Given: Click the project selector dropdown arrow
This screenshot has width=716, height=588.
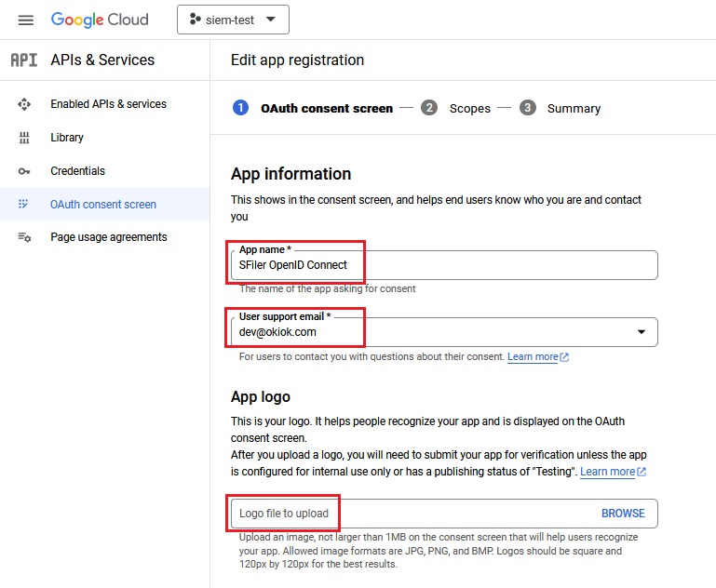Looking at the screenshot, I should (x=271, y=20).
